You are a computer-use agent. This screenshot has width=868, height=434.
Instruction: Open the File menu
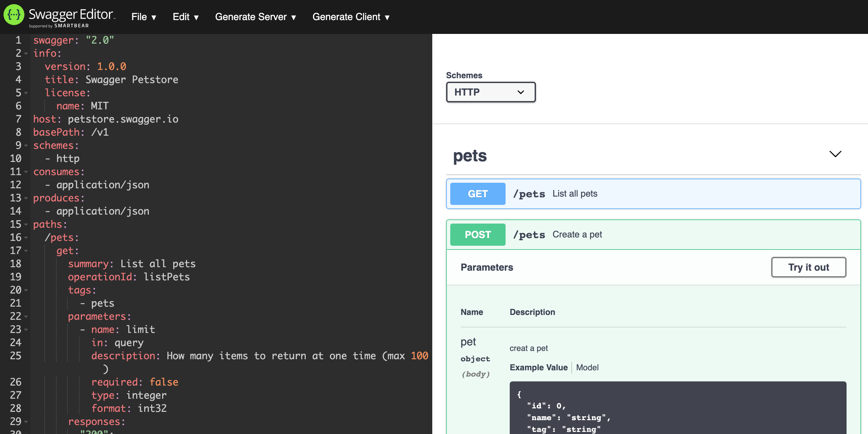(144, 17)
